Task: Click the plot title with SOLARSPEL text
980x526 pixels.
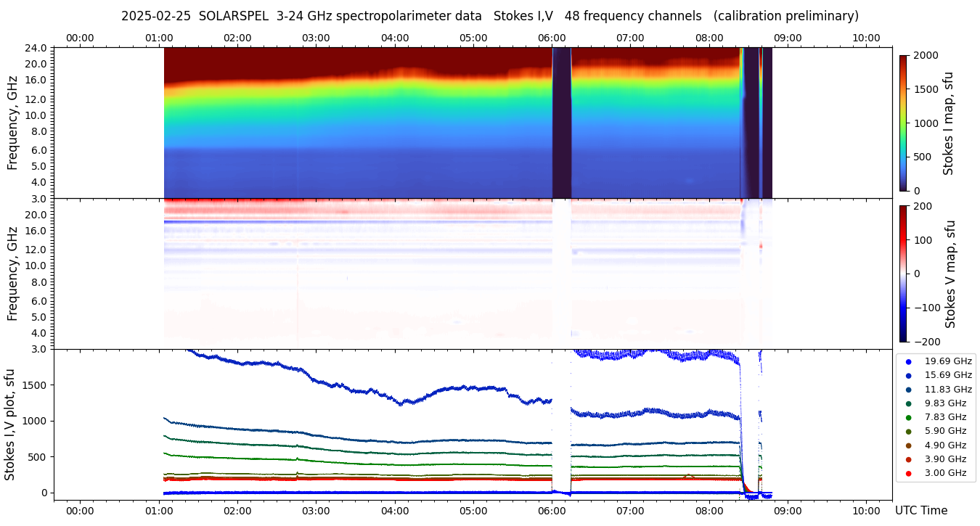Action: point(489,16)
